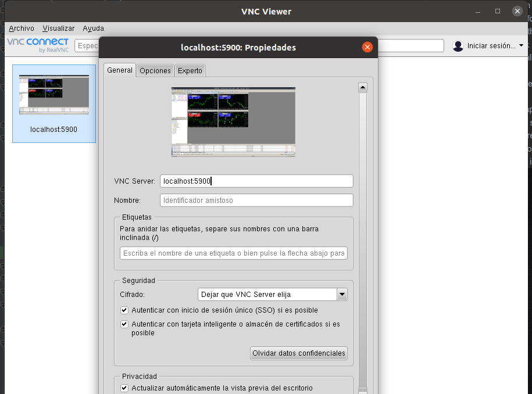Open the Archivo menu
The image size is (532, 394).
22,28
